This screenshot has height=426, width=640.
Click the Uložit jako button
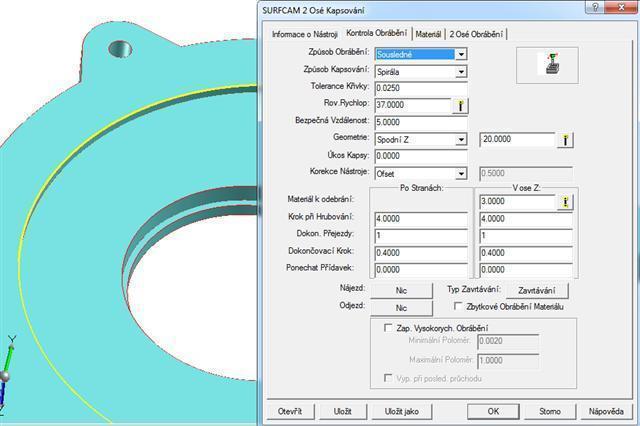pos(402,411)
